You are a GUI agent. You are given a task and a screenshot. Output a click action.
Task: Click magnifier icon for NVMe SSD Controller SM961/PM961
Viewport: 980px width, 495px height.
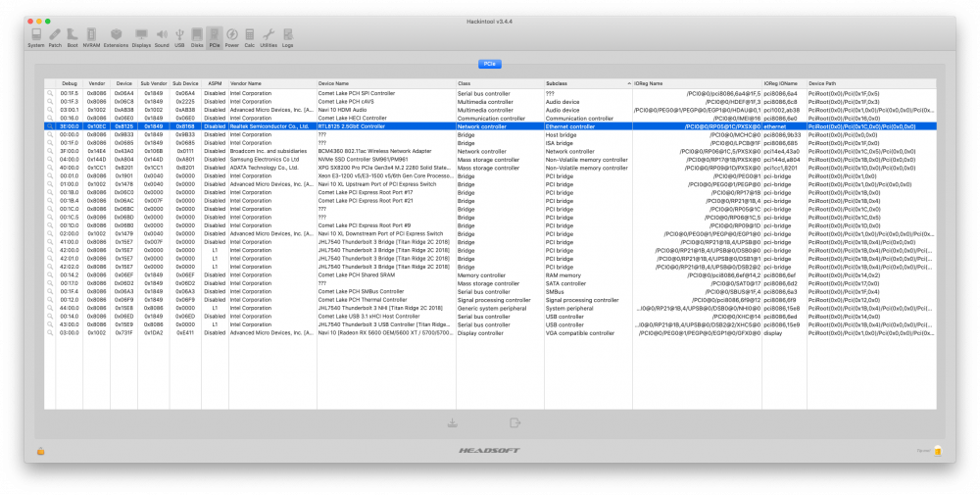pos(49,160)
